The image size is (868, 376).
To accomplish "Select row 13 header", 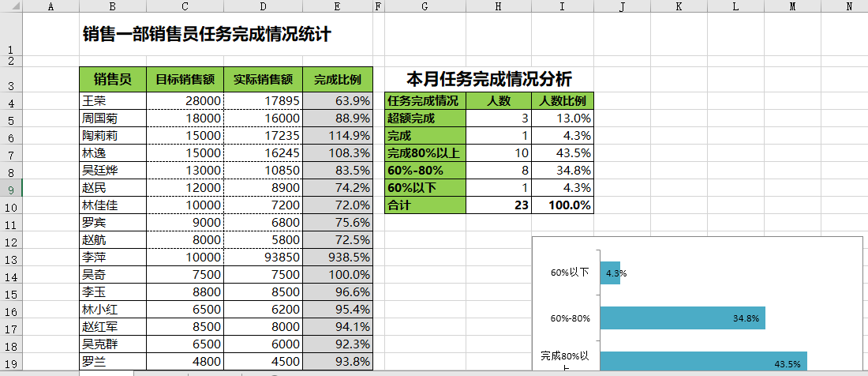I will pos(11,259).
